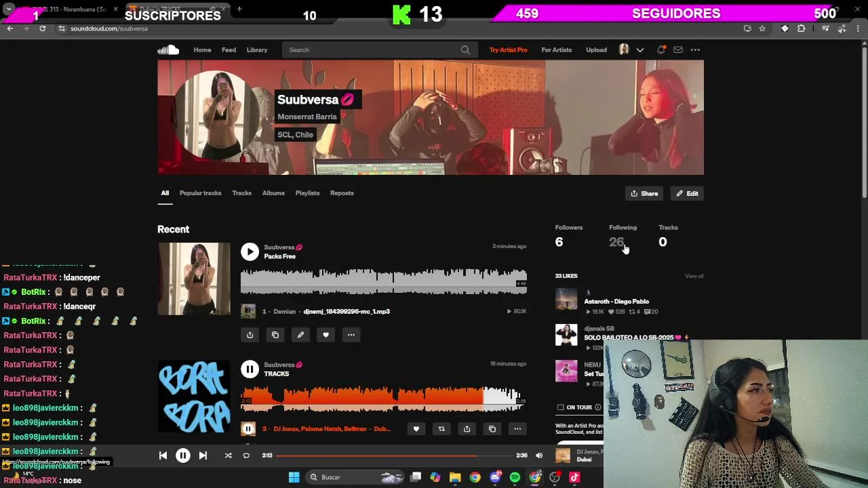Viewport: 868px width, 488px height.
Task: Click Try Artist Pro link
Action: (x=508, y=49)
